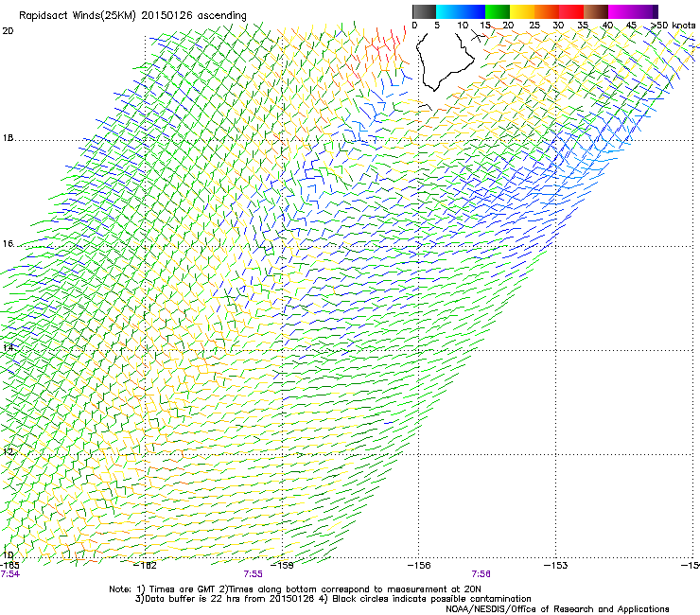Click the green 15-20 knots legend segment
This screenshot has width=700, height=615.
pos(498,11)
